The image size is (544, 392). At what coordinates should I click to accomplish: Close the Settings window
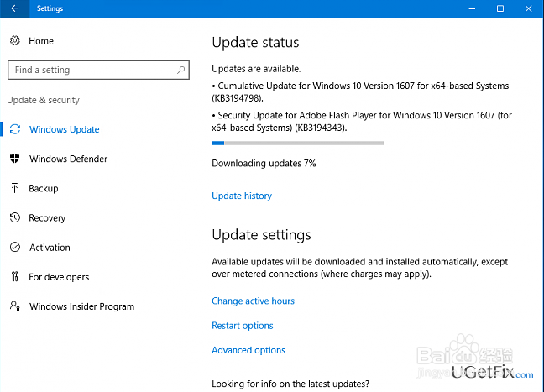pos(528,8)
